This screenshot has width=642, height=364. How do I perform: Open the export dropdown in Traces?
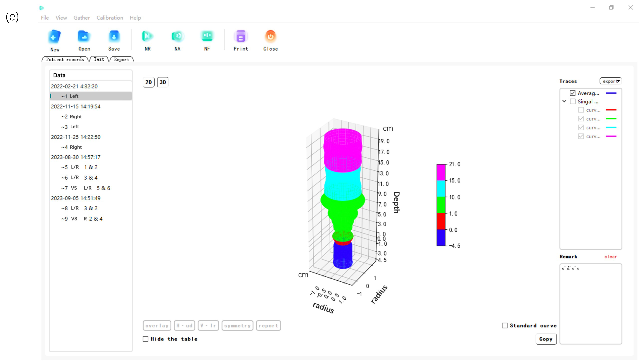[x=610, y=81]
